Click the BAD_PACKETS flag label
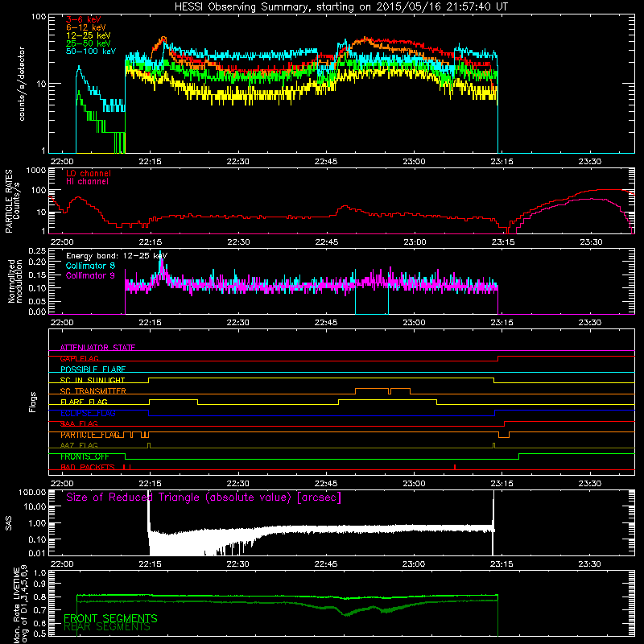This screenshot has width=644, height=644. (x=88, y=468)
